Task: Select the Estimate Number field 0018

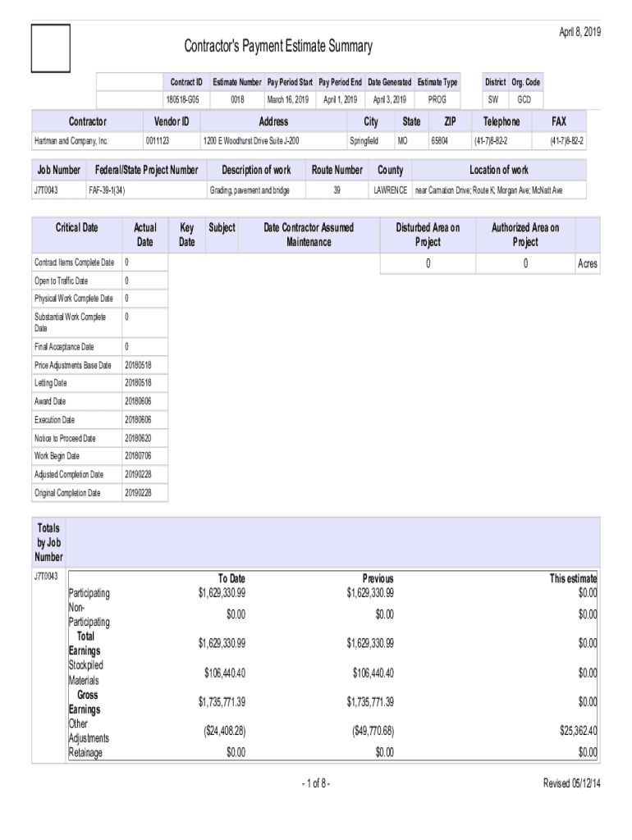Action: point(237,99)
